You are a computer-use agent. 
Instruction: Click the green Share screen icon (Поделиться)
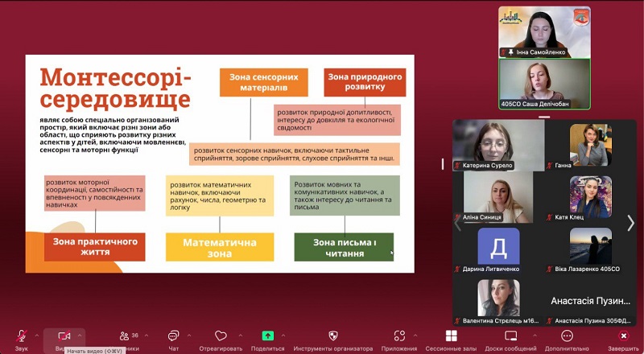pos(268,336)
